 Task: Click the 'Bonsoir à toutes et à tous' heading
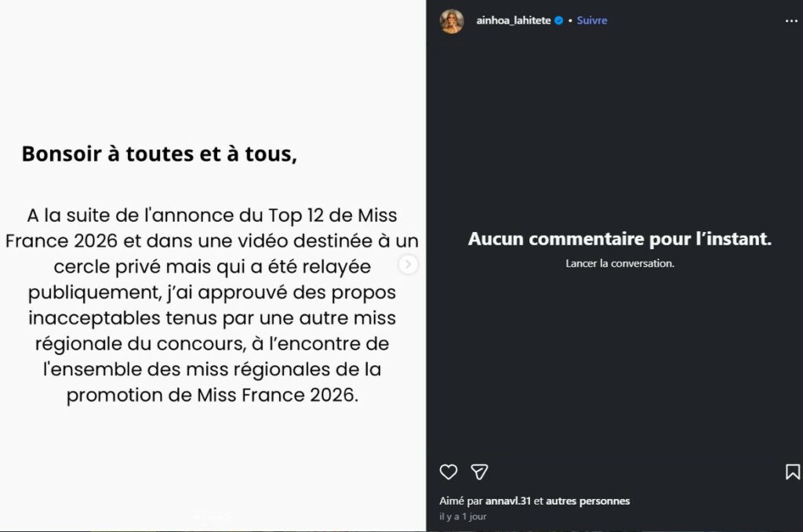(x=159, y=154)
